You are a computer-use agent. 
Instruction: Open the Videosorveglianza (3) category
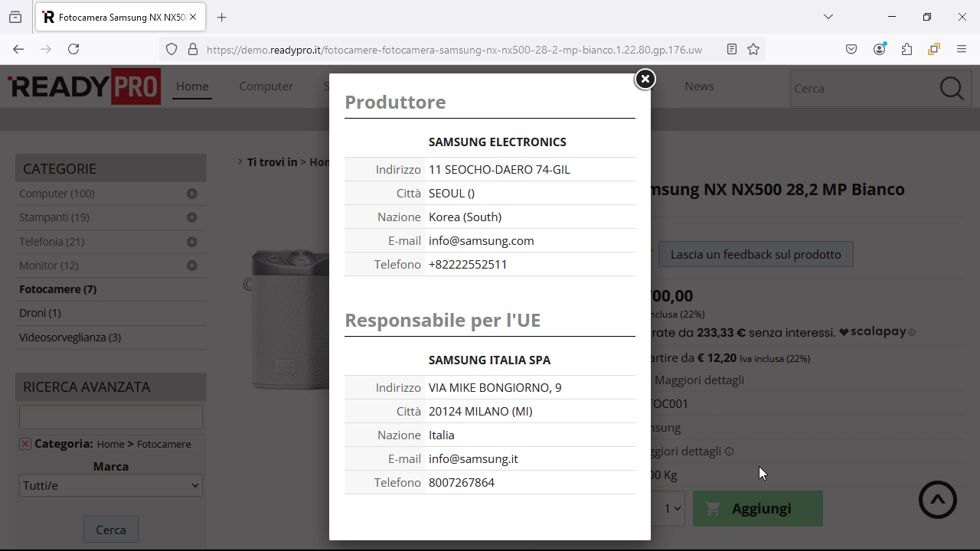[70, 337]
